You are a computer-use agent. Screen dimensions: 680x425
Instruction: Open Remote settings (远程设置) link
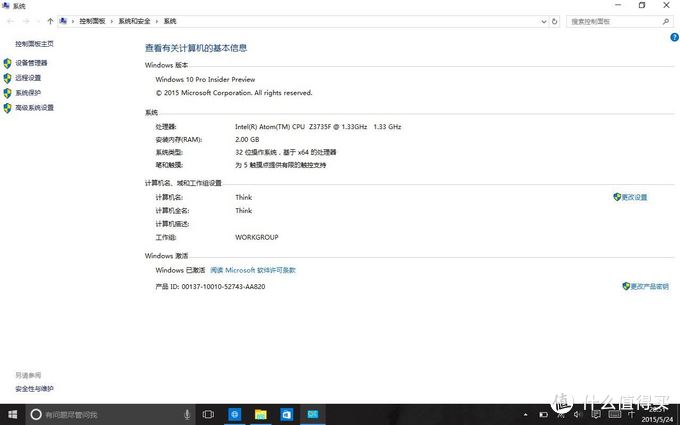(x=28, y=78)
